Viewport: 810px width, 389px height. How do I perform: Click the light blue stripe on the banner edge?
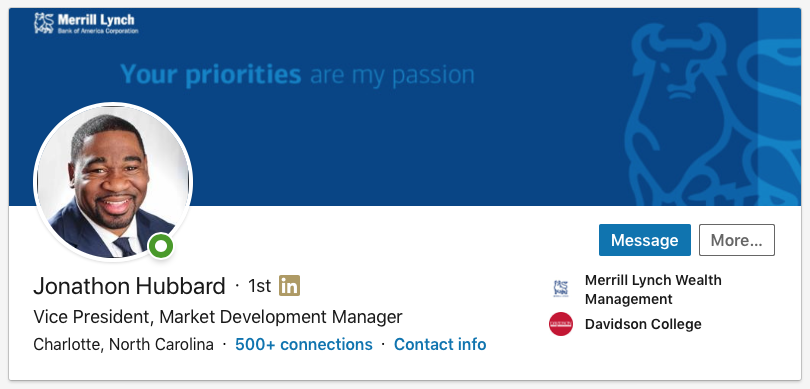click(780, 106)
